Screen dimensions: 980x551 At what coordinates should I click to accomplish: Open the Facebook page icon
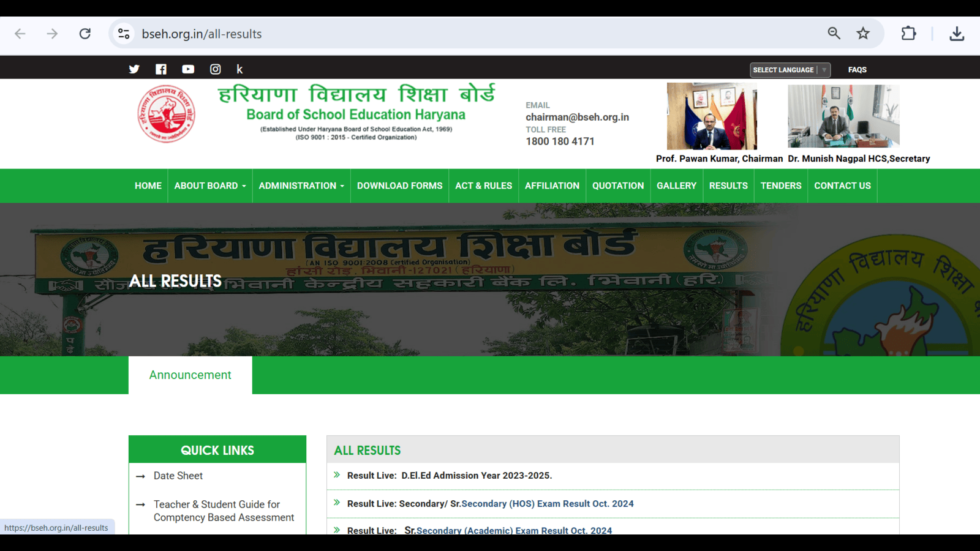[x=161, y=69]
